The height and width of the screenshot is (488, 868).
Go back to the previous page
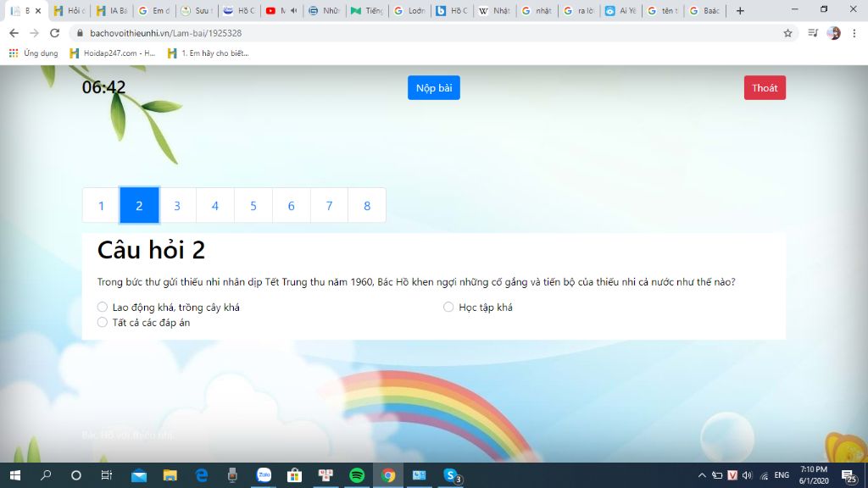tap(14, 33)
